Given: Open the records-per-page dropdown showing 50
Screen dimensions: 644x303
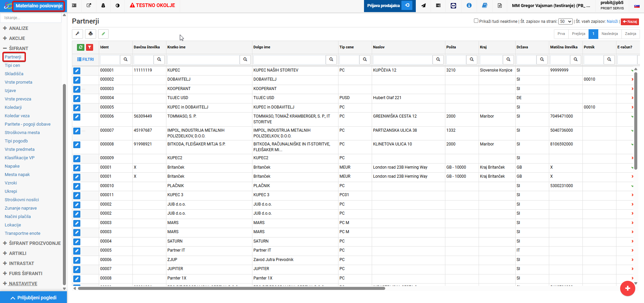Looking at the screenshot, I should click(x=565, y=21).
